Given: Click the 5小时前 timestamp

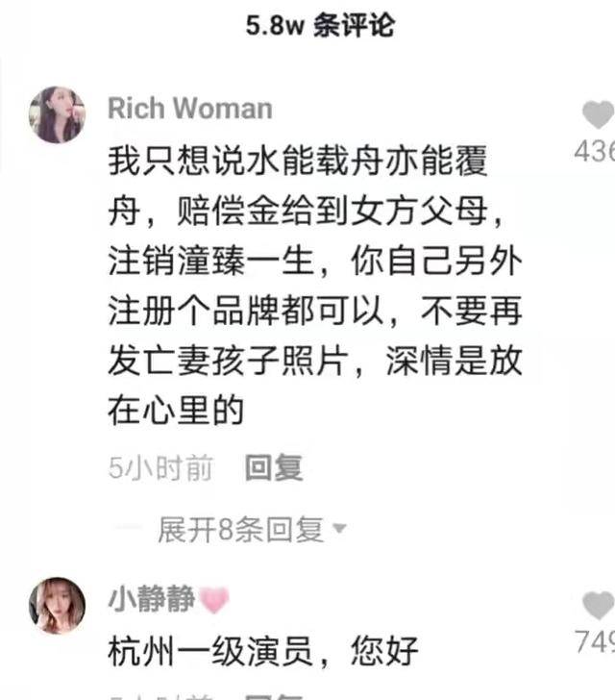Looking at the screenshot, I should click(x=160, y=468).
